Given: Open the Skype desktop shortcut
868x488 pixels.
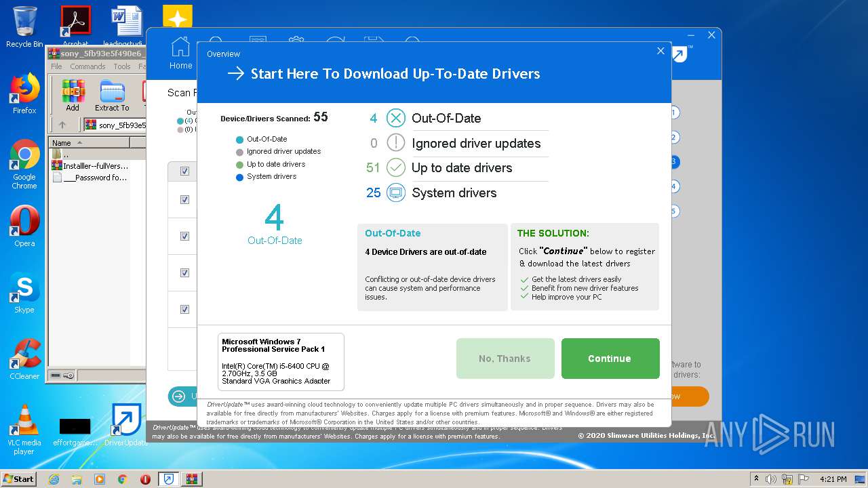Looking at the screenshot, I should click(24, 293).
